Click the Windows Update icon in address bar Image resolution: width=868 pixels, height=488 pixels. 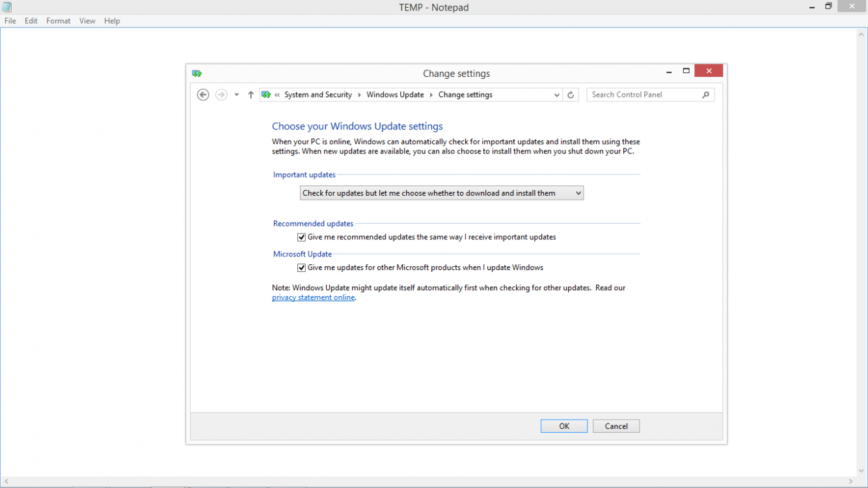coord(265,95)
